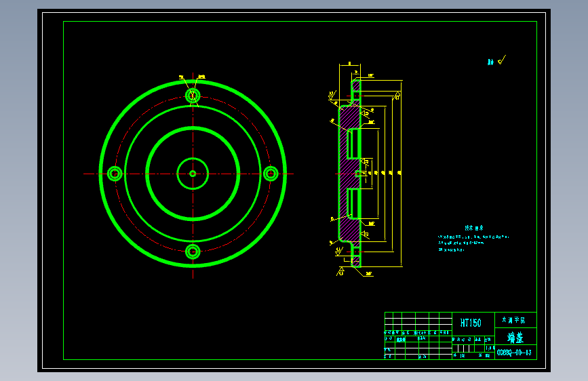
Task: Click the HT150 material text in title block
Action: [471, 323]
